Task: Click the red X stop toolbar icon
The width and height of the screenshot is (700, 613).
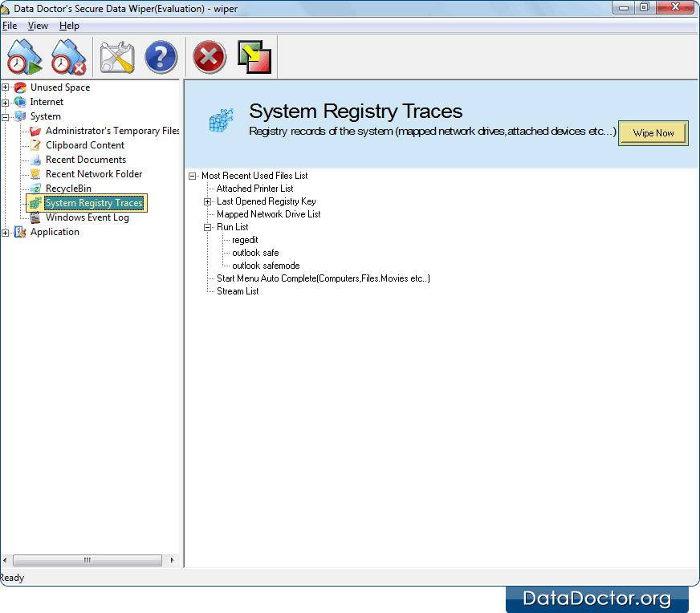Action: click(x=210, y=57)
